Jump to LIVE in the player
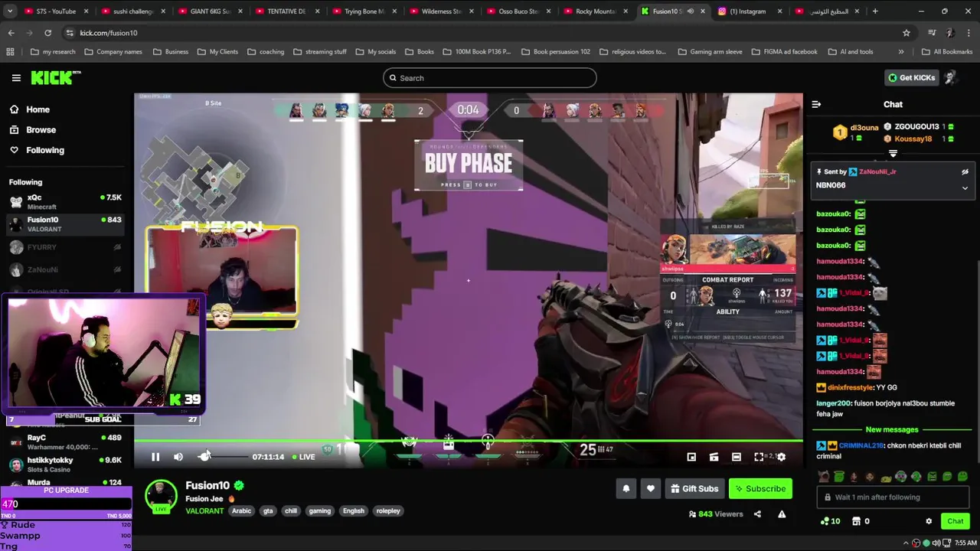 (x=303, y=457)
